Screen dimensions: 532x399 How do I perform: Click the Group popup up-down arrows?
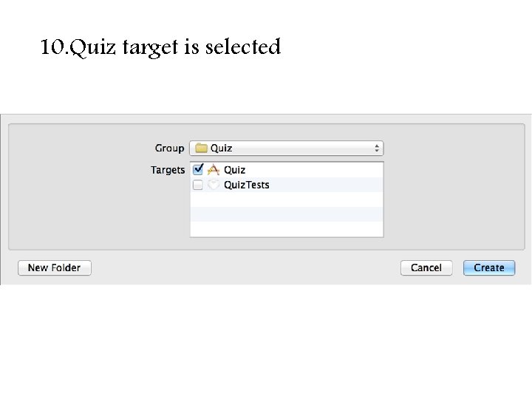[377, 149]
